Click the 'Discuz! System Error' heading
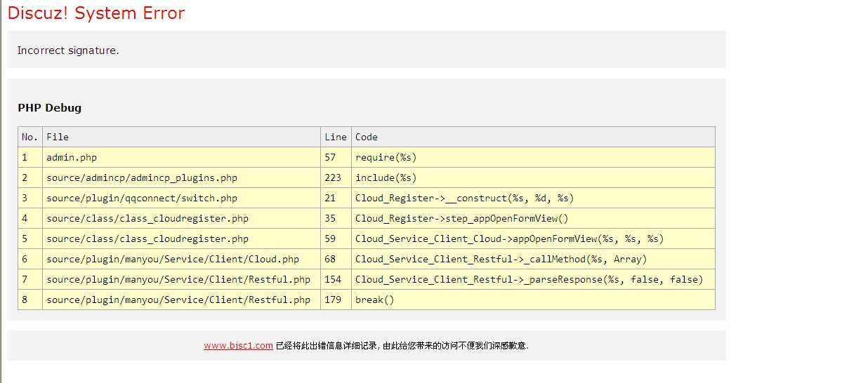 coord(96,13)
